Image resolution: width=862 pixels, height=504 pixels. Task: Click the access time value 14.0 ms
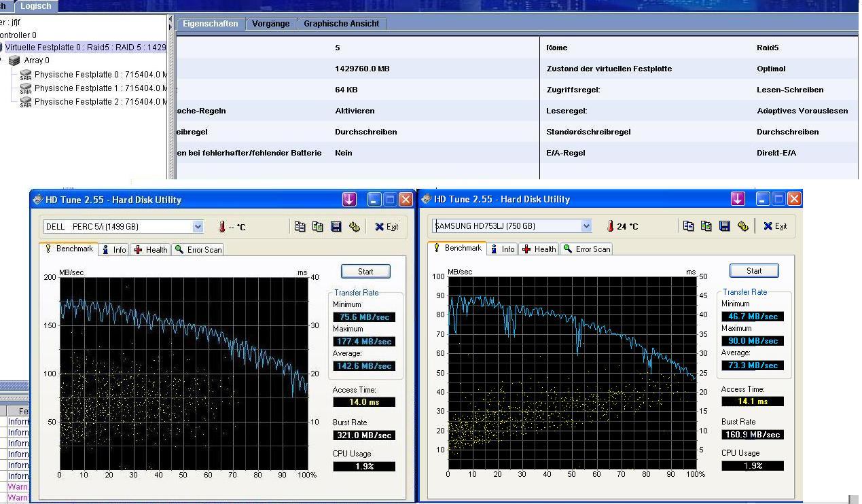364,402
